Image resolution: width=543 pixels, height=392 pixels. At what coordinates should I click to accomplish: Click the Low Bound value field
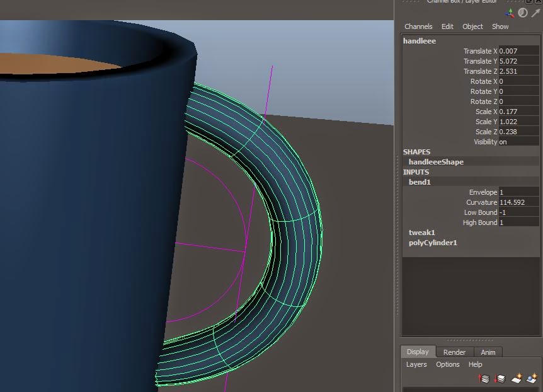point(518,212)
